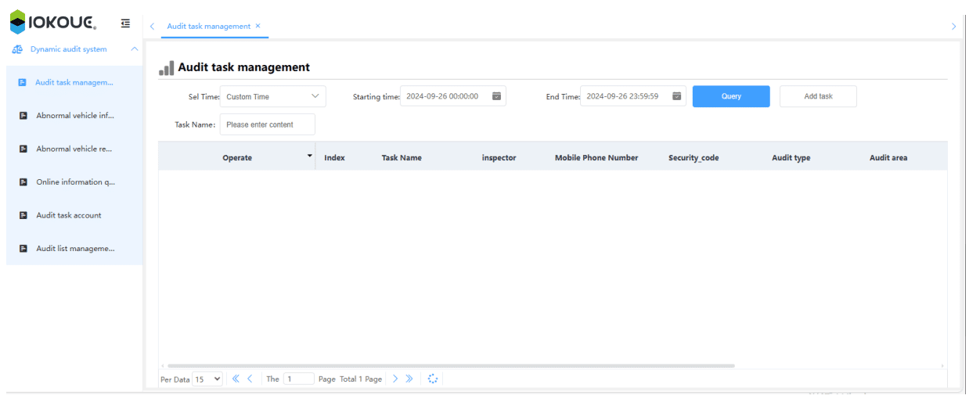Collapse the sidebar using the menu fold icon
This screenshot has width=980, height=406.
(x=125, y=24)
